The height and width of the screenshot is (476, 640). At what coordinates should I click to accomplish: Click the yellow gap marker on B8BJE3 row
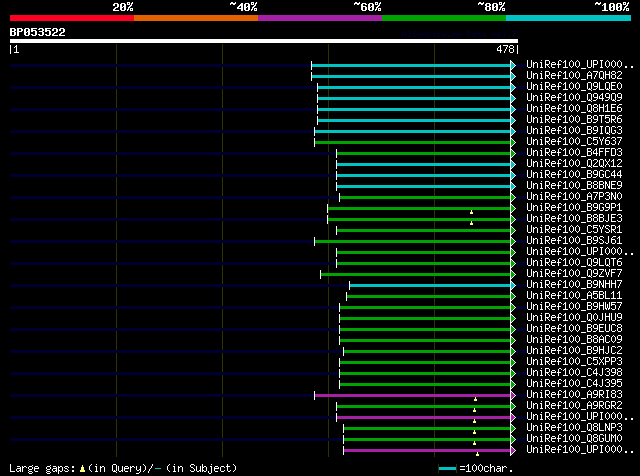point(471,223)
